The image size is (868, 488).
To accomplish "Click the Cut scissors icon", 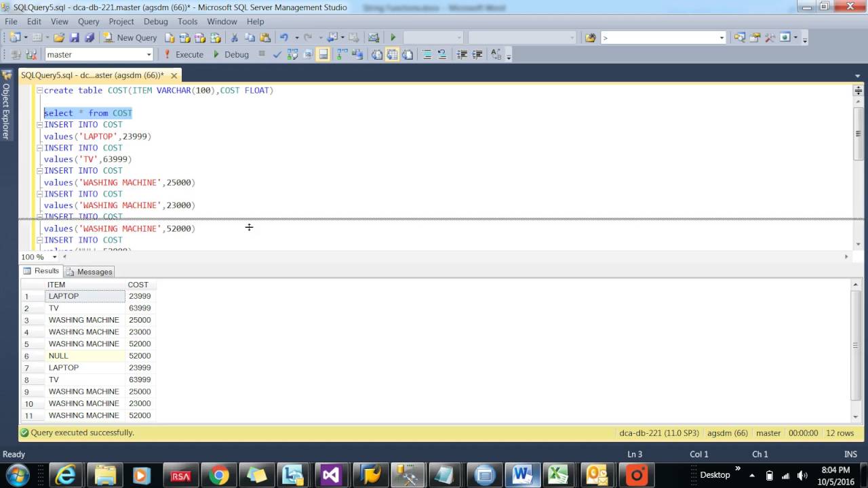I will click(234, 37).
